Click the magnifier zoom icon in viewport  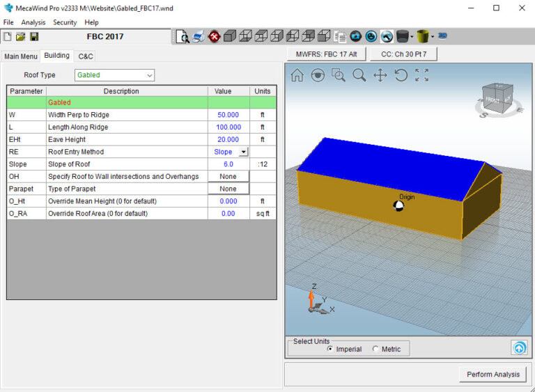pyautogui.click(x=359, y=75)
